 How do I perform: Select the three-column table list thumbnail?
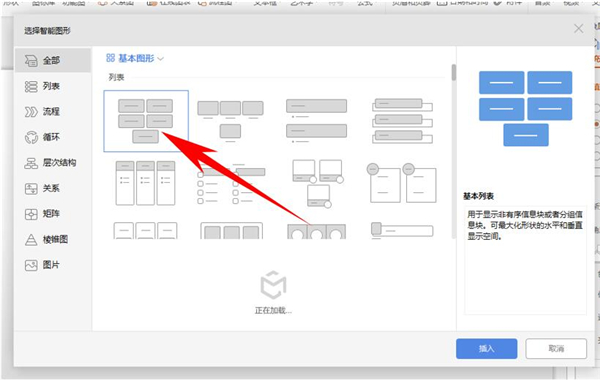(x=145, y=183)
